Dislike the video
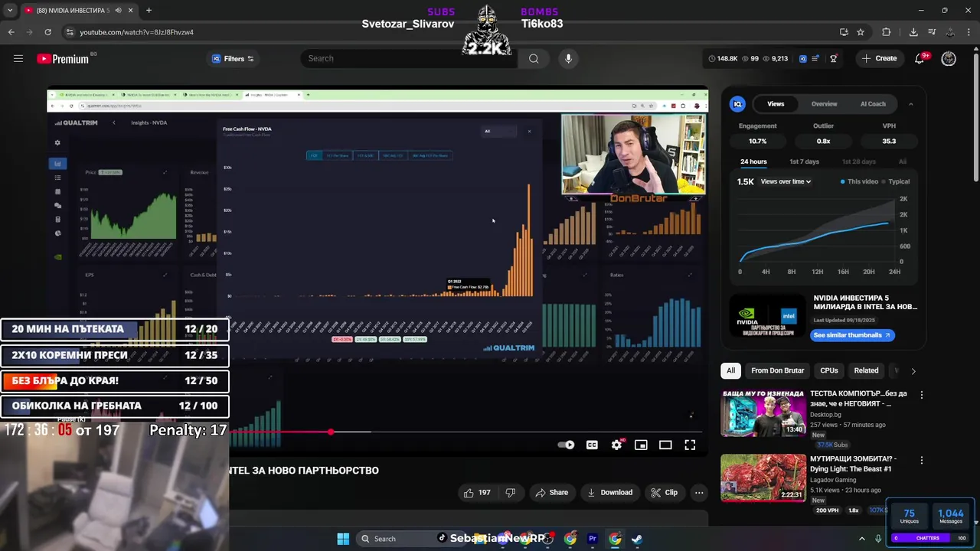This screenshot has width=980, height=551. tap(511, 493)
